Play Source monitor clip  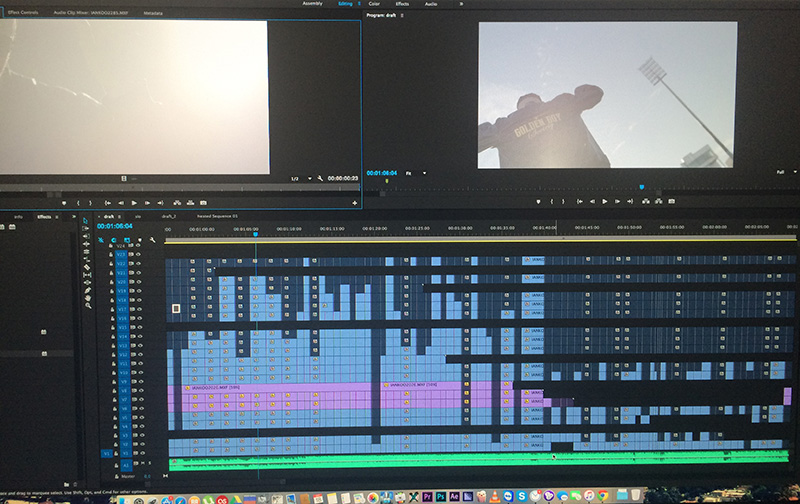pos(134,203)
